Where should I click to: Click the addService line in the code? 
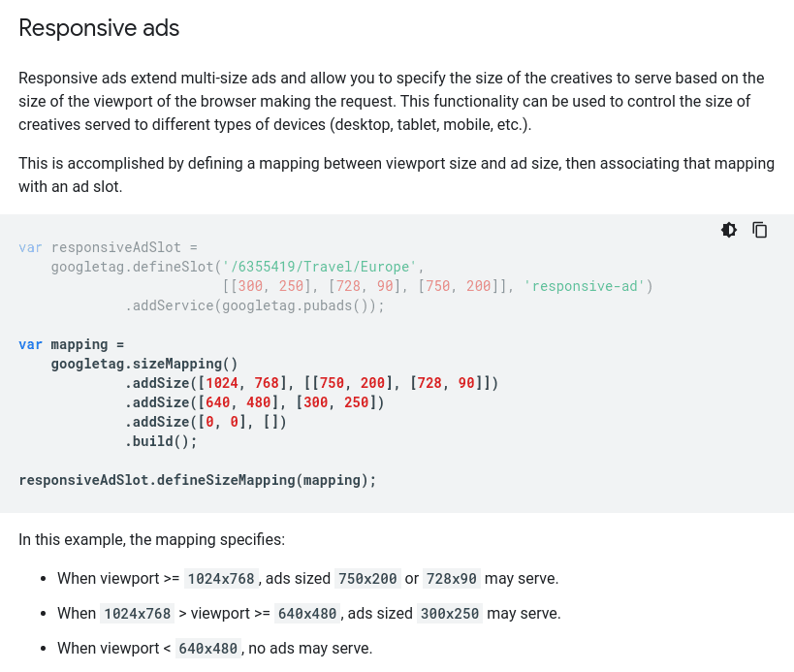point(254,304)
